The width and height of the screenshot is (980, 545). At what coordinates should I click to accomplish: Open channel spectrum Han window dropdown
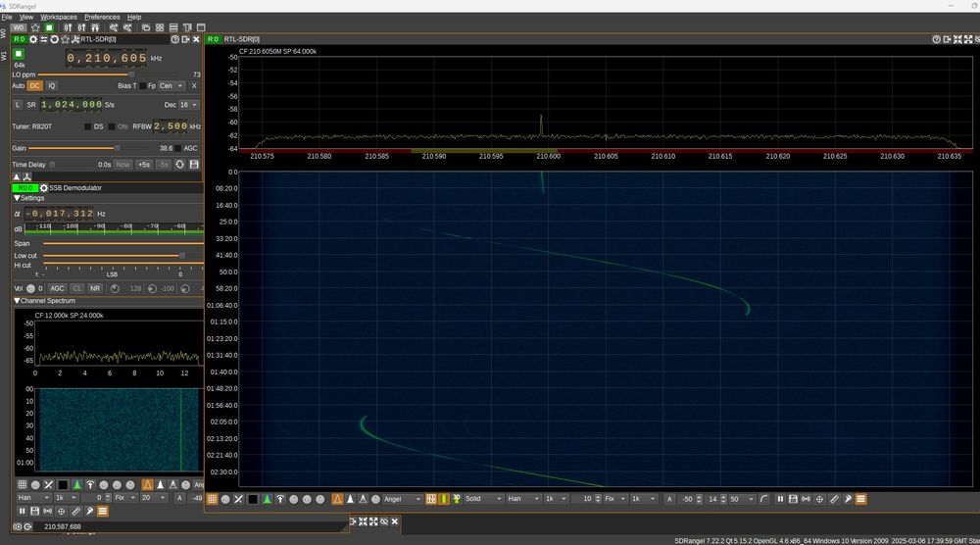[x=33, y=498]
